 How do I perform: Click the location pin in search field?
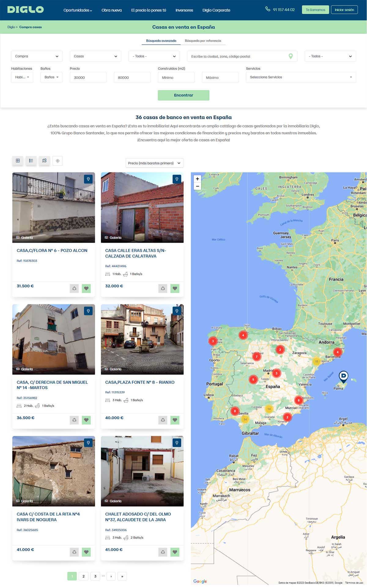tap(291, 56)
